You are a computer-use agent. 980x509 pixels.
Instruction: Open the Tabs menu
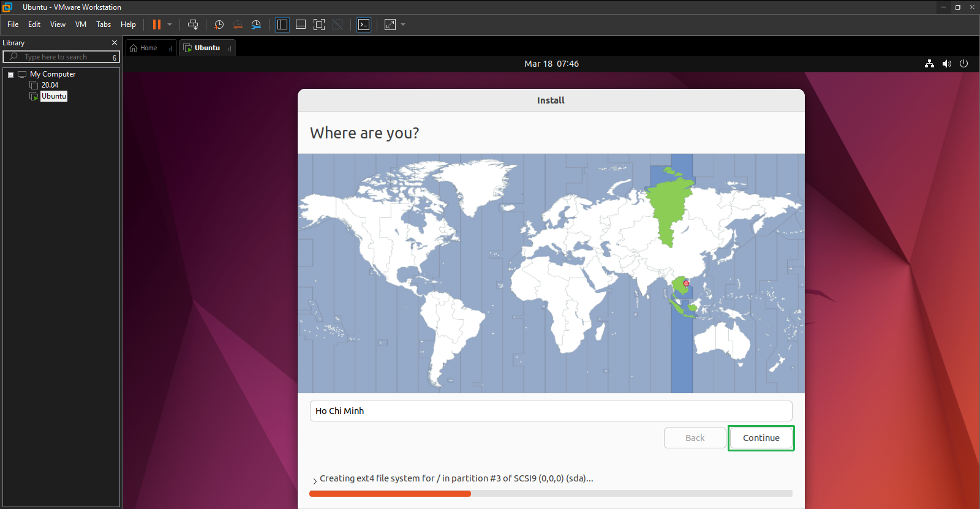pos(104,25)
